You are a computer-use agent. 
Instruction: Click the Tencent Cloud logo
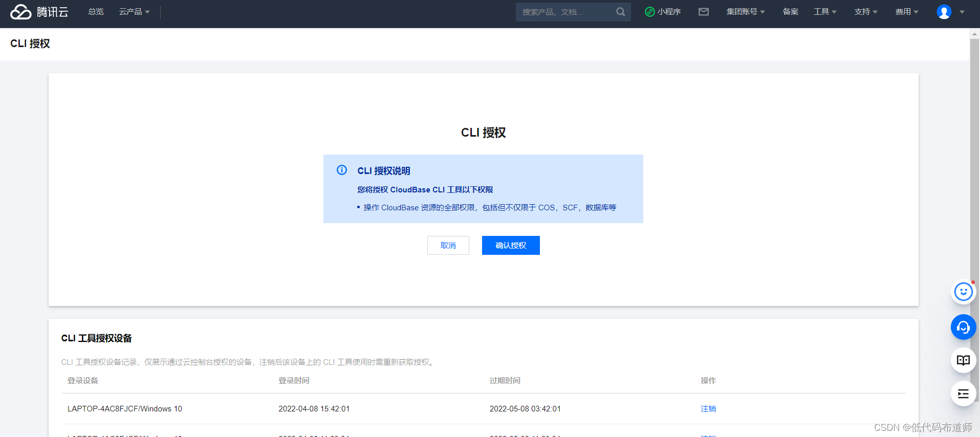click(39, 12)
